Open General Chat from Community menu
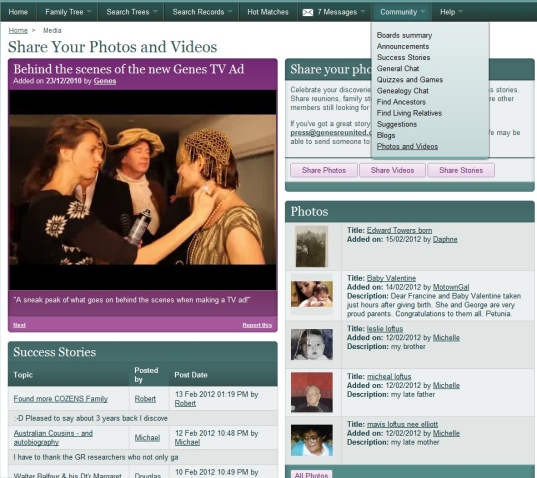 tap(398, 68)
